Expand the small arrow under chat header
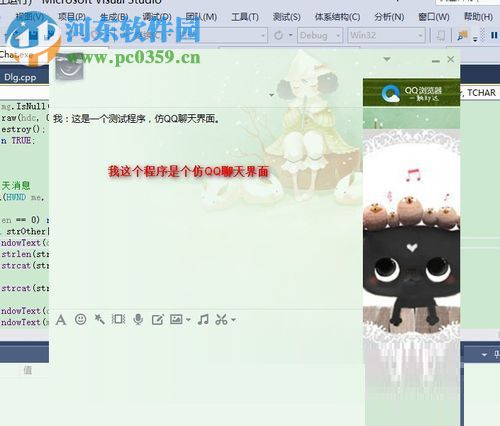The width and height of the screenshot is (500, 426). pos(271,95)
